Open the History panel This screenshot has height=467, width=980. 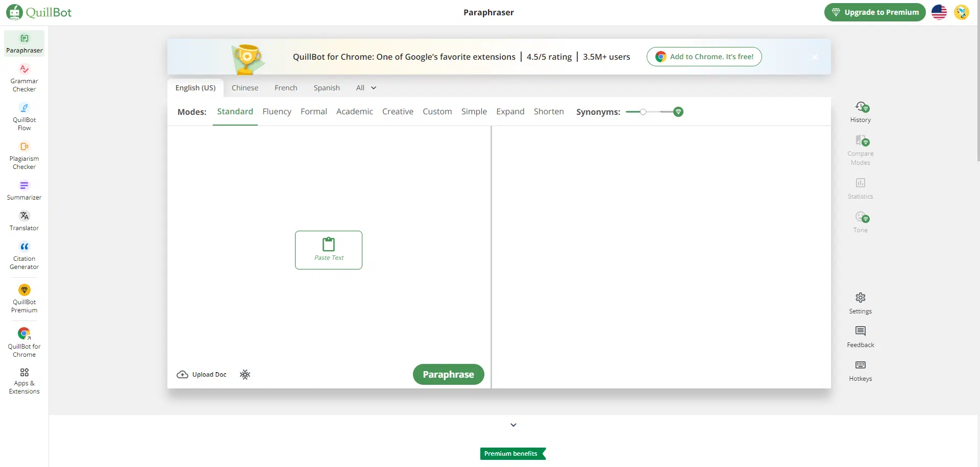tap(860, 112)
